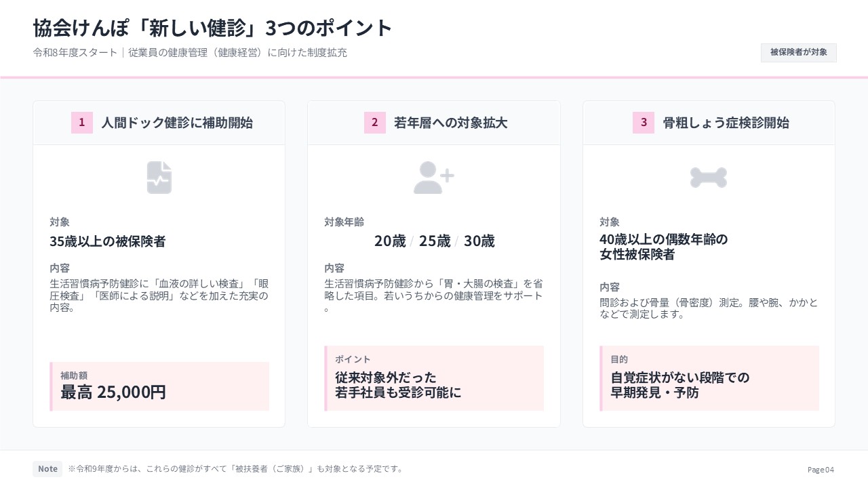Image resolution: width=868 pixels, height=488 pixels.
Task: Click the pink number 3 badge
Action: 644,123
